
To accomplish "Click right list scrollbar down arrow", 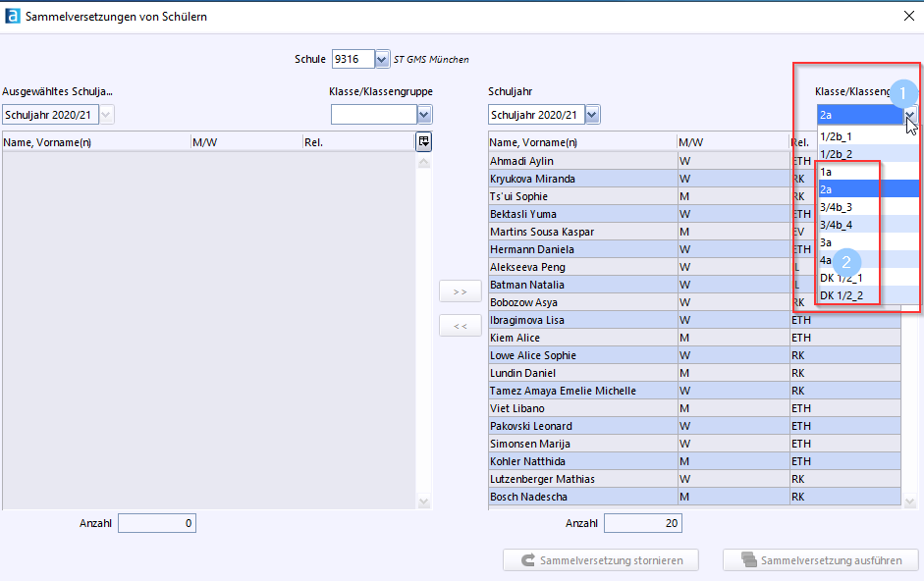I will 910,502.
